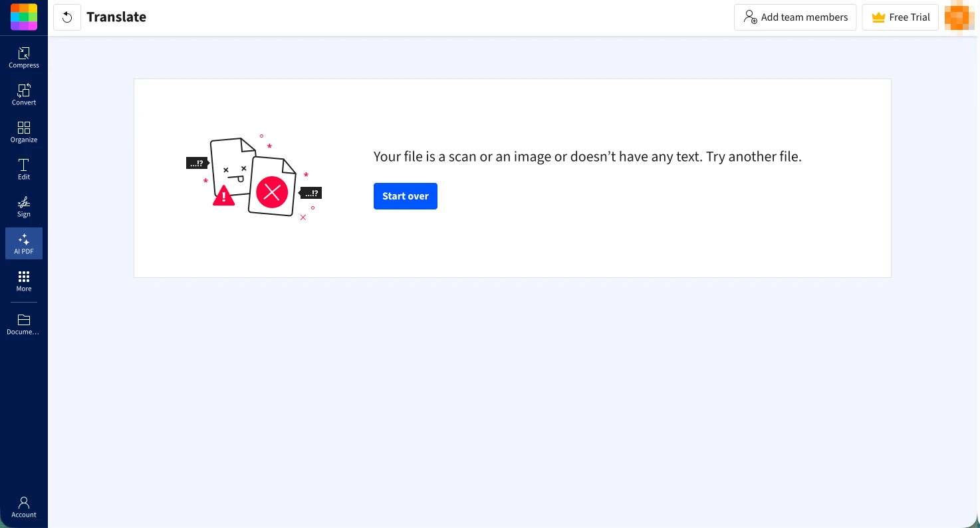The image size is (980, 528).
Task: Click the colorful app logo
Action: click(24, 17)
